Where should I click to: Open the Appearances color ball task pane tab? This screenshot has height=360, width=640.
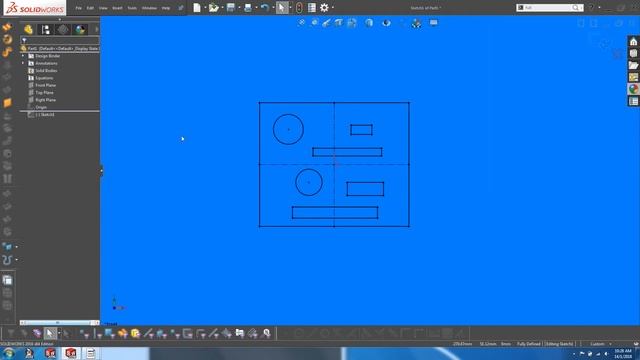(633, 89)
